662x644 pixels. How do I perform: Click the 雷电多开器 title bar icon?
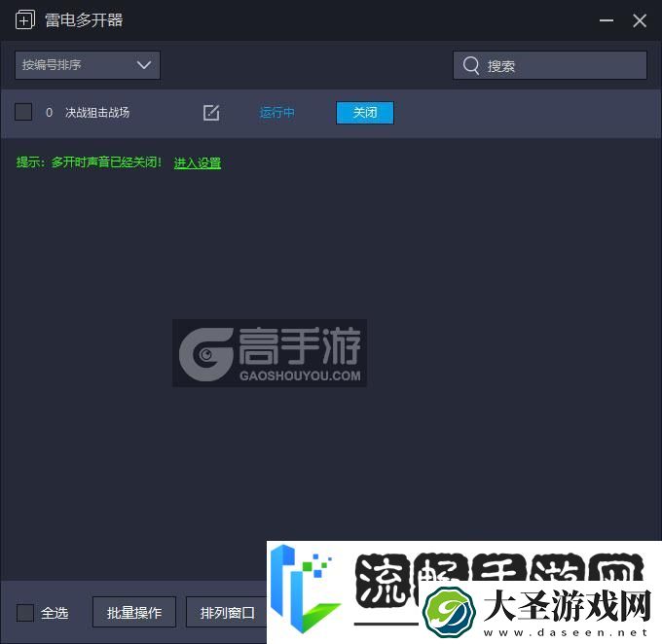point(25,19)
